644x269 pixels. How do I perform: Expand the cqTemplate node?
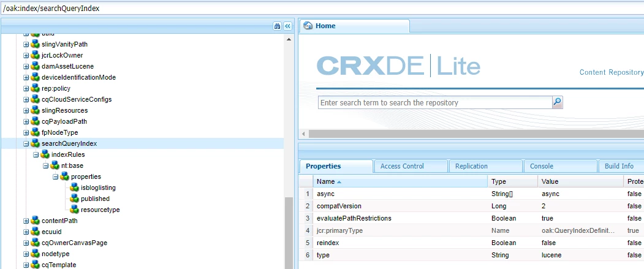pos(26,265)
